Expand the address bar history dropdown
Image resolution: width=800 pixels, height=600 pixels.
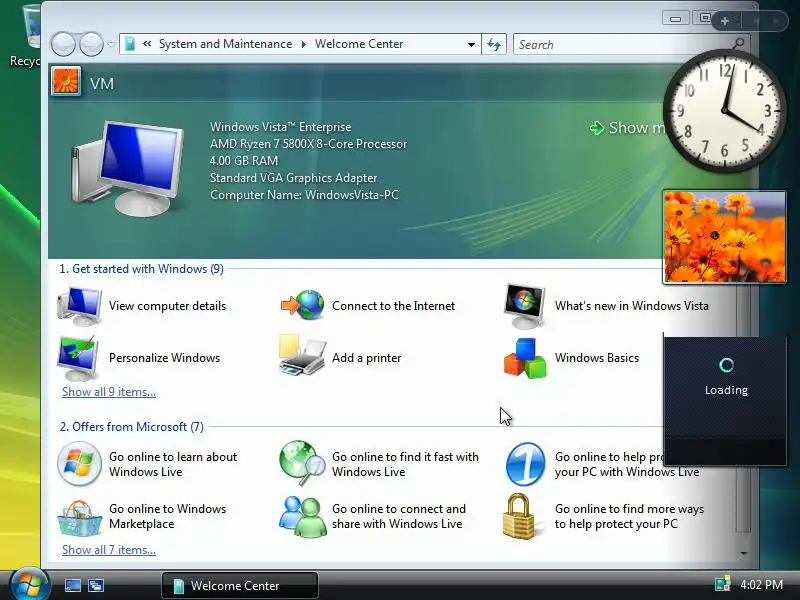471,44
